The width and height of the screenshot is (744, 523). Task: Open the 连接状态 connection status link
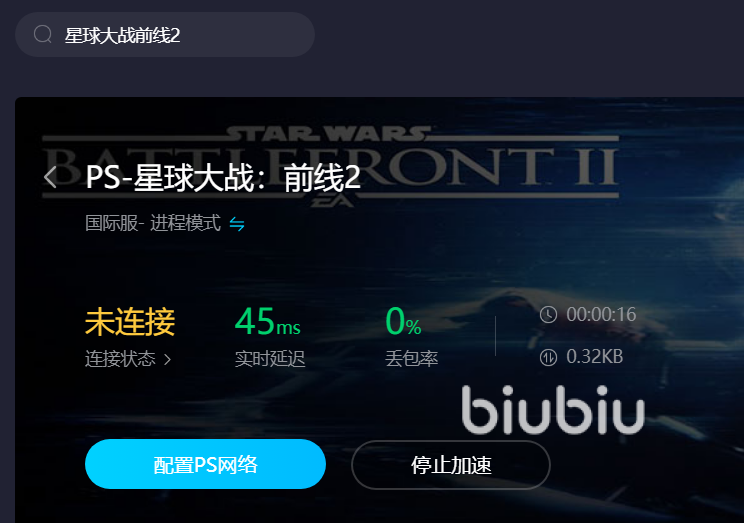120,359
